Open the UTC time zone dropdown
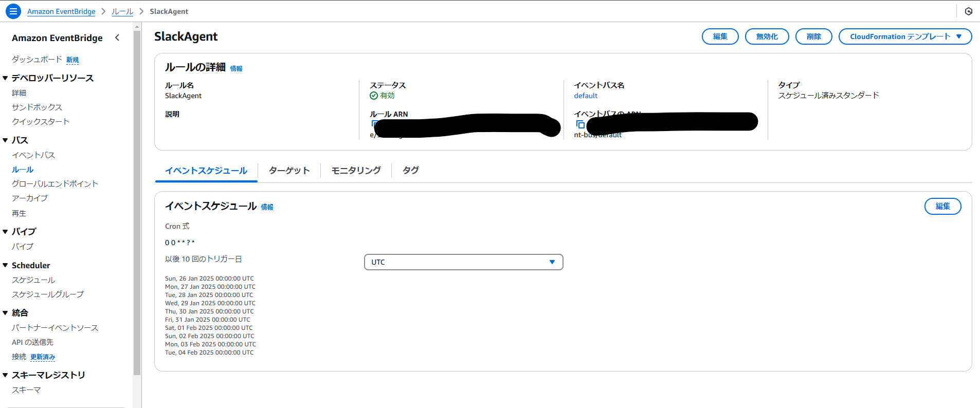Viewport: 980px width, 408px height. pyautogui.click(x=463, y=262)
